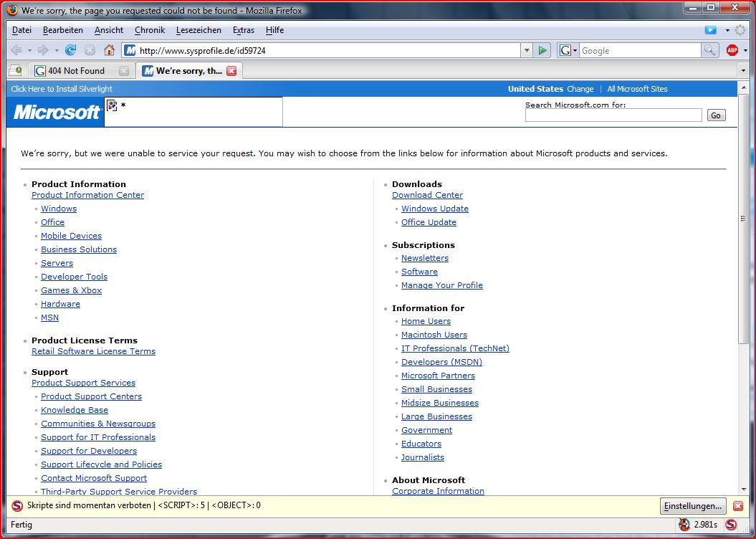Click the page vertical scrollbar thumb
Screen dimensions: 756x539
(743, 219)
